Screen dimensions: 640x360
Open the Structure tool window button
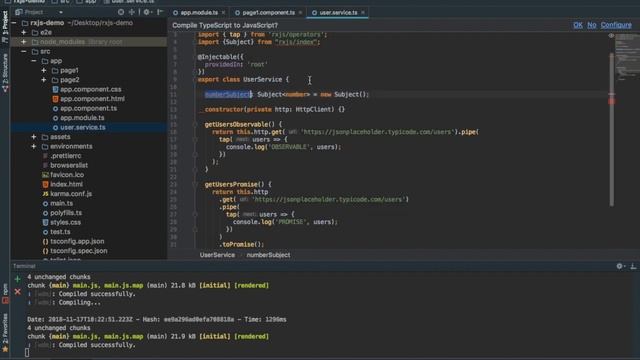[5, 72]
